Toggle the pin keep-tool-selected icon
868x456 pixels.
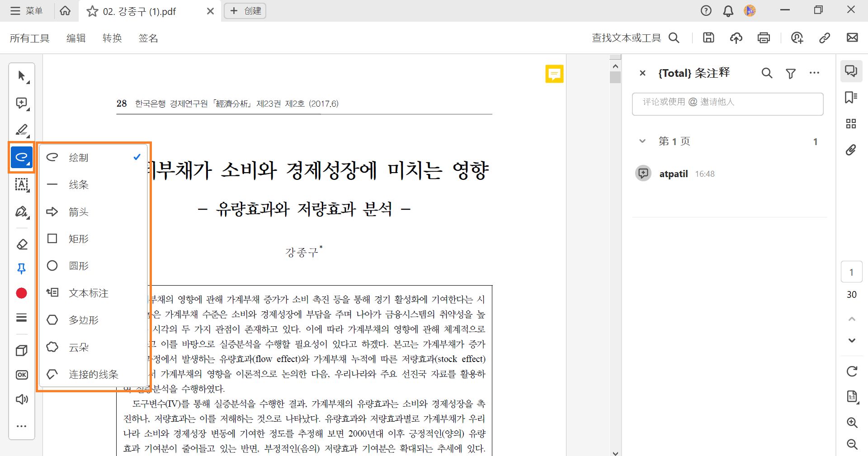click(21, 269)
